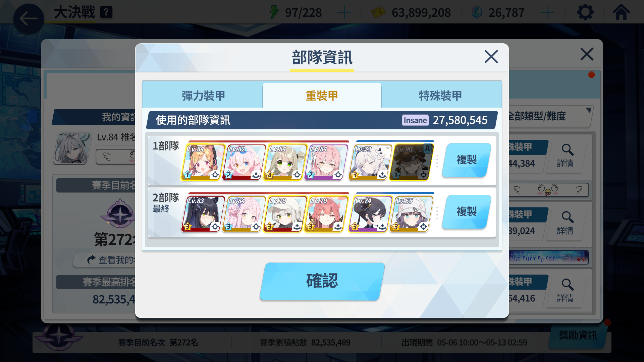Select the Lv.83 black-haired student in team 2
The image size is (644, 362).
click(x=203, y=214)
